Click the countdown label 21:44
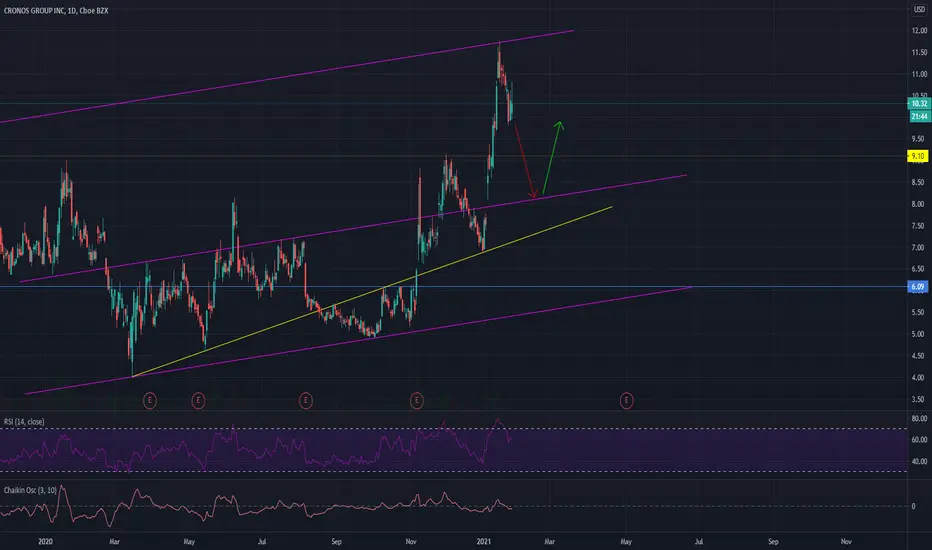This screenshot has height=550, width=932. coord(919,117)
